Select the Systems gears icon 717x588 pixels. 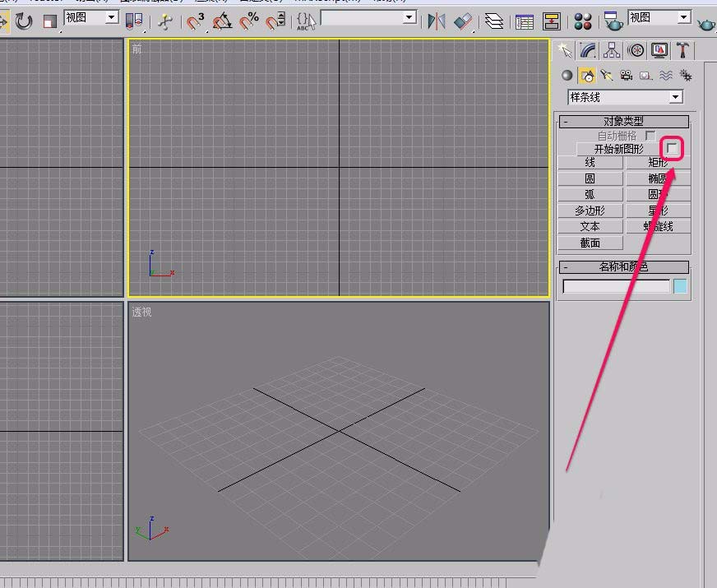click(x=686, y=76)
